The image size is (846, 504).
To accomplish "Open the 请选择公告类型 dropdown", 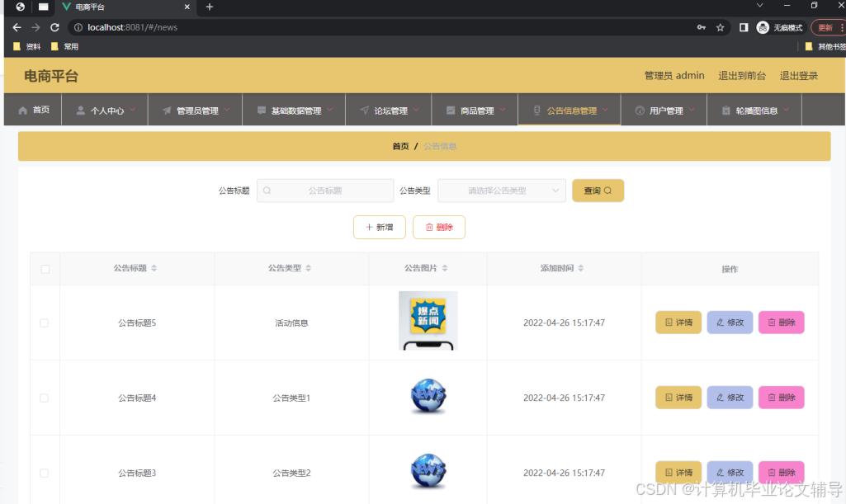I will point(502,191).
